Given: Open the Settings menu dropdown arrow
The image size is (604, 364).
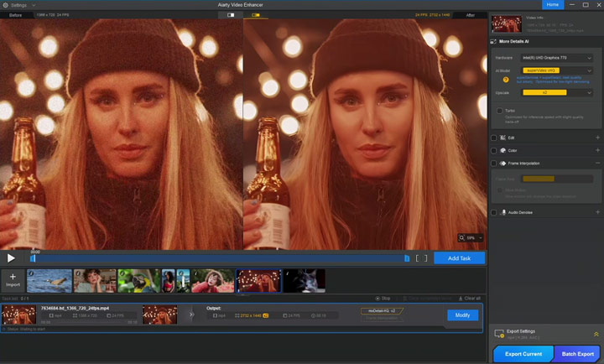Looking at the screenshot, I should click(34, 5).
